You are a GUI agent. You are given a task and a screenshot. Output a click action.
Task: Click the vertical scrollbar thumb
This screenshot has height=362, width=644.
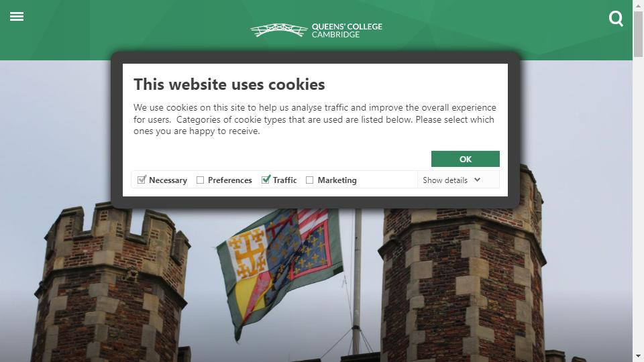click(638, 34)
